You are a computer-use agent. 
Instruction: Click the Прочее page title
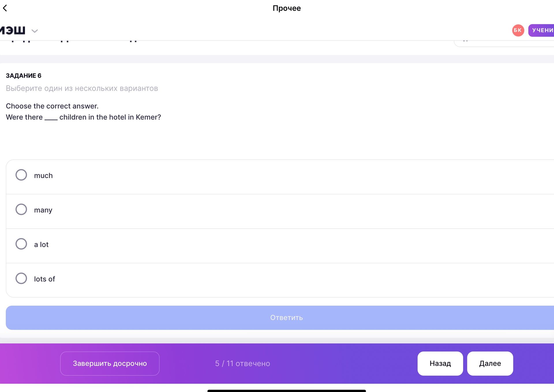point(287,8)
